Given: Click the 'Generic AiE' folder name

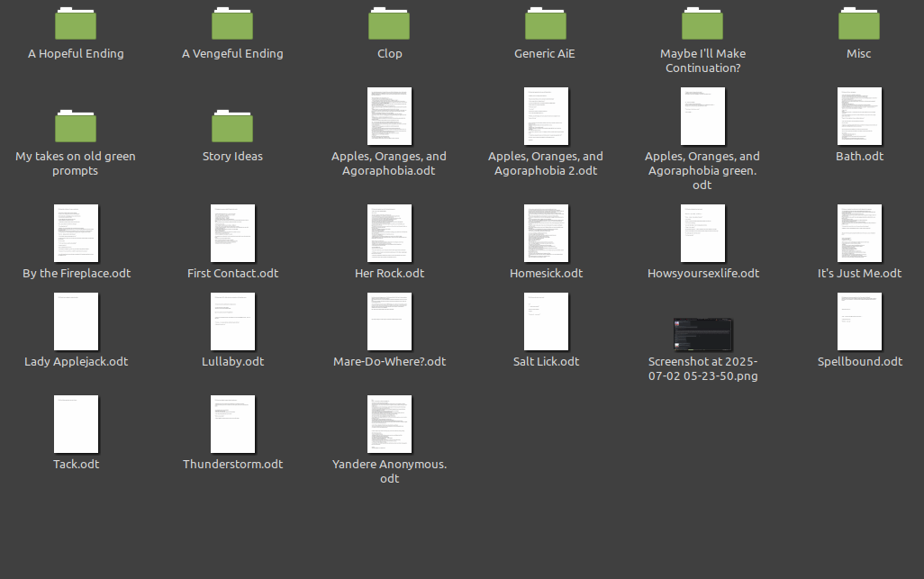Looking at the screenshot, I should pos(545,54).
